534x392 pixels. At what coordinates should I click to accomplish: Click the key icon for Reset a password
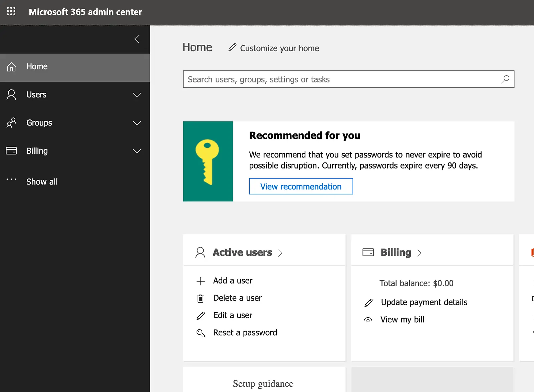coord(201,333)
